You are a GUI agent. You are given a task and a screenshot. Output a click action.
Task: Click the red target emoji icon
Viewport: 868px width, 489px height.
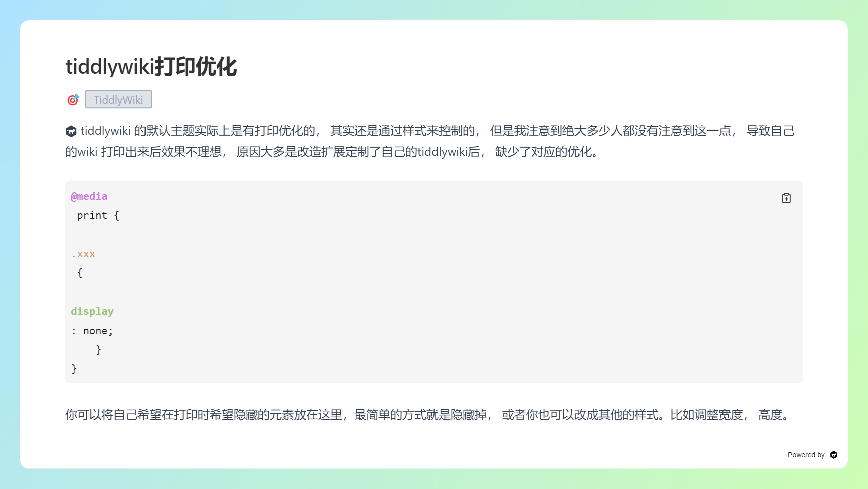pos(73,100)
